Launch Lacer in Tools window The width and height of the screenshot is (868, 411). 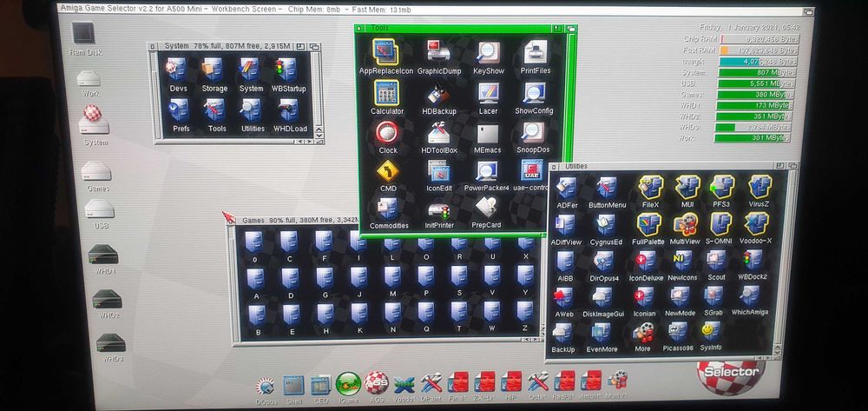[x=488, y=92]
